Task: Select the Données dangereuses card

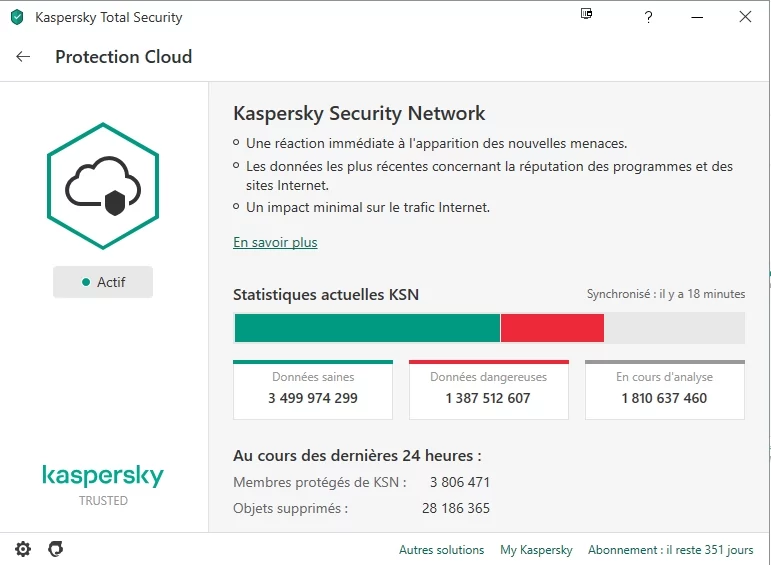Action: pos(489,390)
